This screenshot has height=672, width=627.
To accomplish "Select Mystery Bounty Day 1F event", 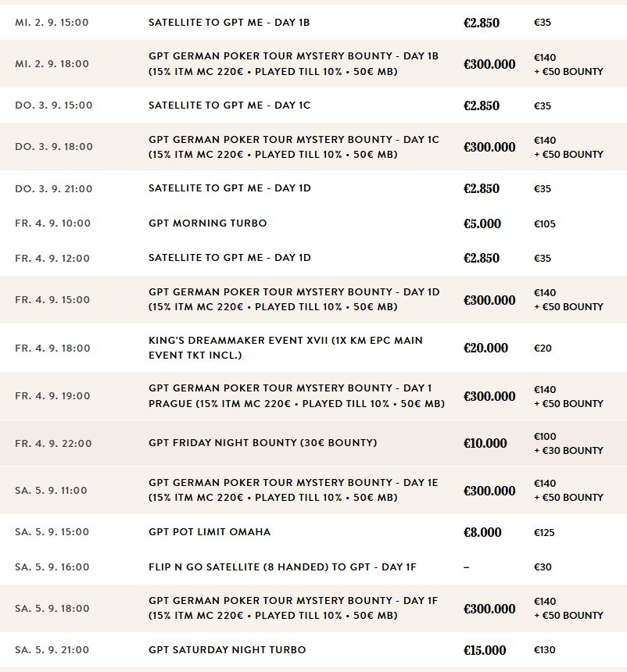I will click(313, 608).
